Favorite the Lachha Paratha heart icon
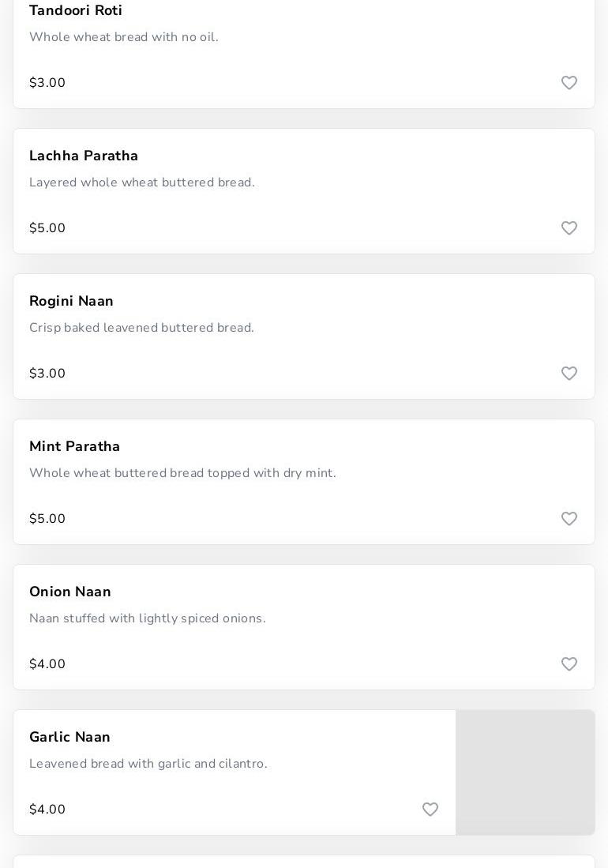The image size is (608, 868). pos(569,228)
